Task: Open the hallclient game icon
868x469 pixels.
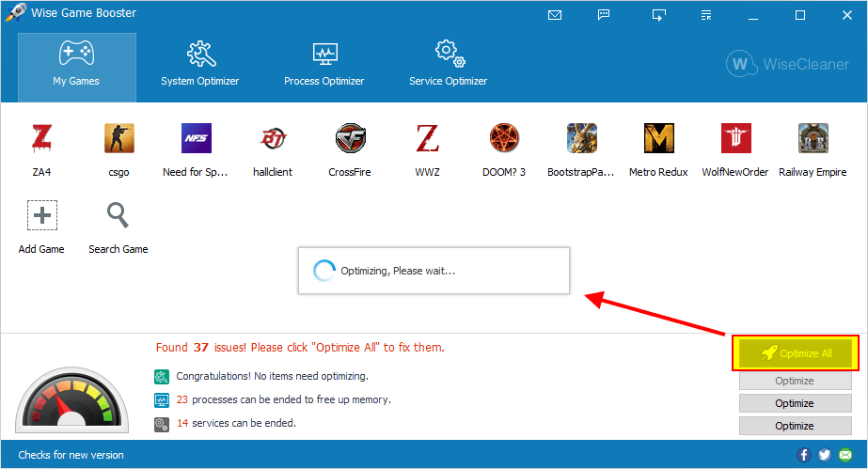Action: (x=273, y=138)
